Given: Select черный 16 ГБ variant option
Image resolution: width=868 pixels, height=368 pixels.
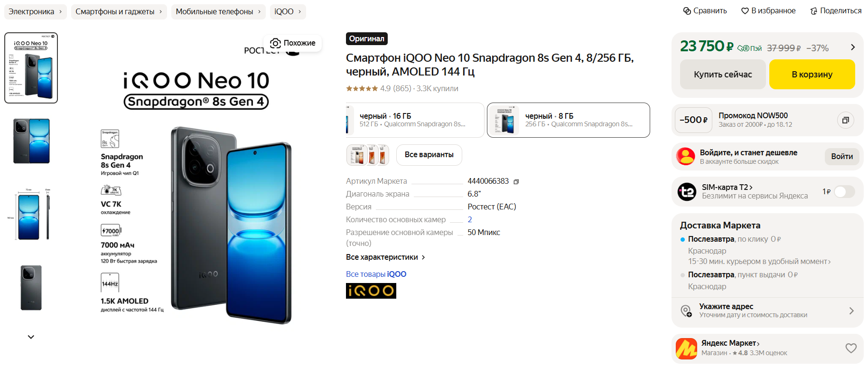Looking at the screenshot, I should (415, 120).
